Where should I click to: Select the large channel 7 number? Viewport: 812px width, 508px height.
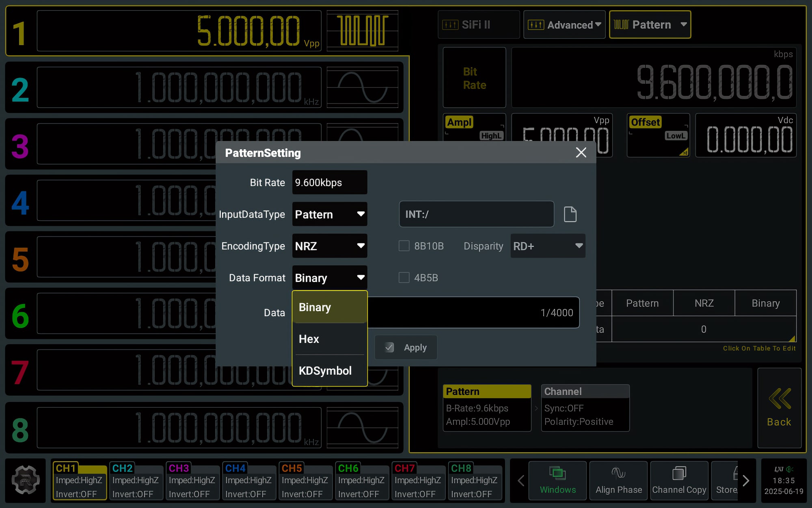pos(20,372)
